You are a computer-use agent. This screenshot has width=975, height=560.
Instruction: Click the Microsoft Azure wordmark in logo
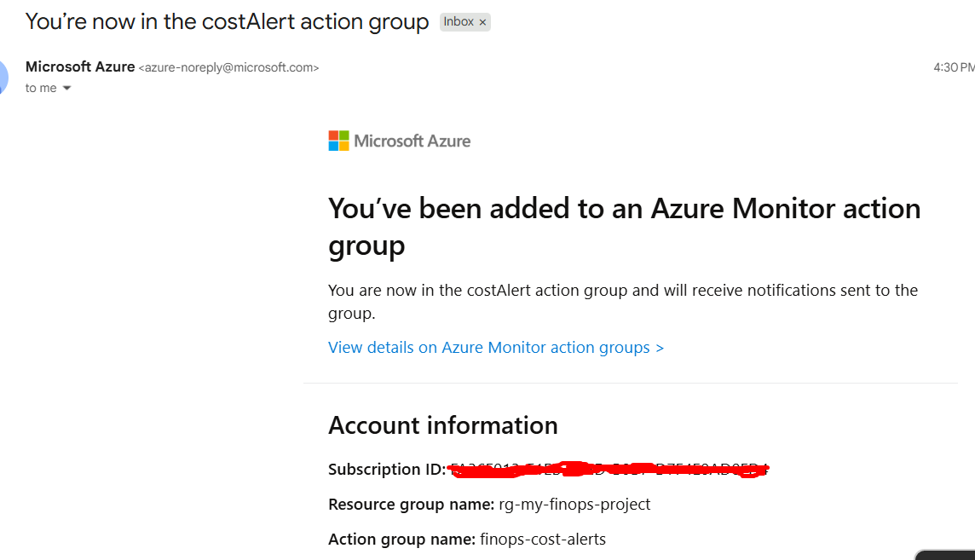click(412, 141)
